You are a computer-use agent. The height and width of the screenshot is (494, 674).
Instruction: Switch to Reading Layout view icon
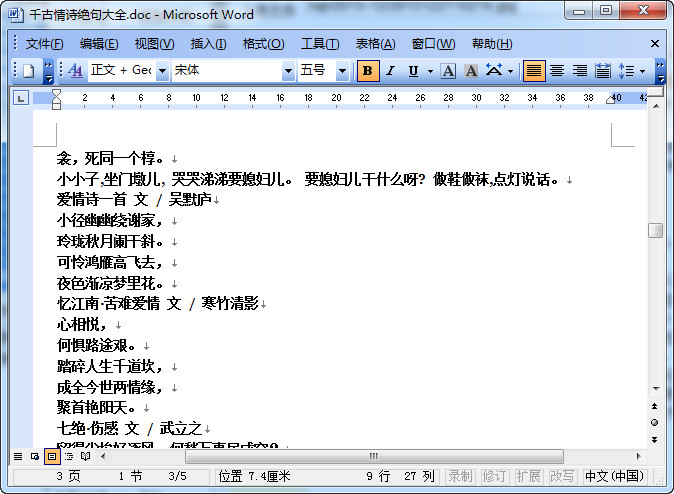click(86, 456)
